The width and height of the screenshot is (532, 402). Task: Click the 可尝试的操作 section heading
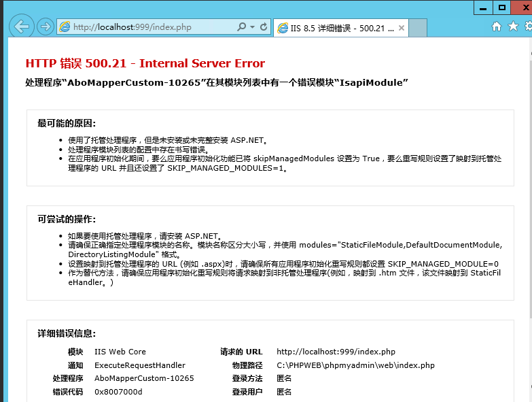pos(67,219)
